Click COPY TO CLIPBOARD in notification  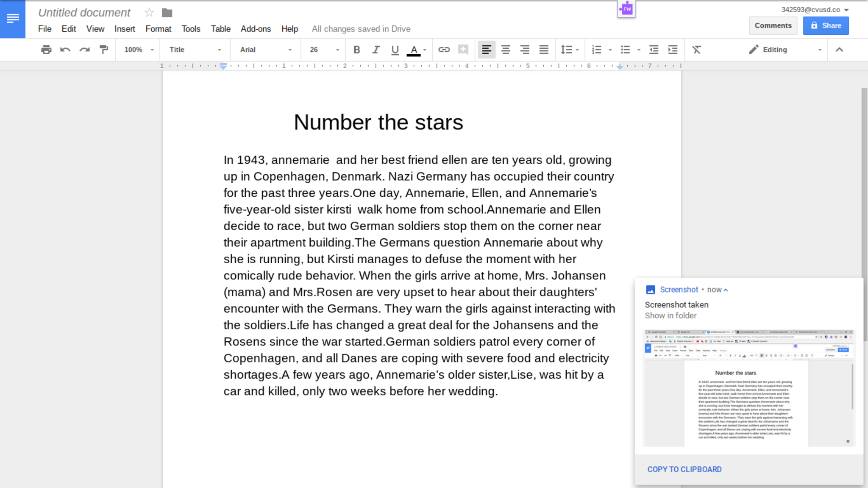684,469
